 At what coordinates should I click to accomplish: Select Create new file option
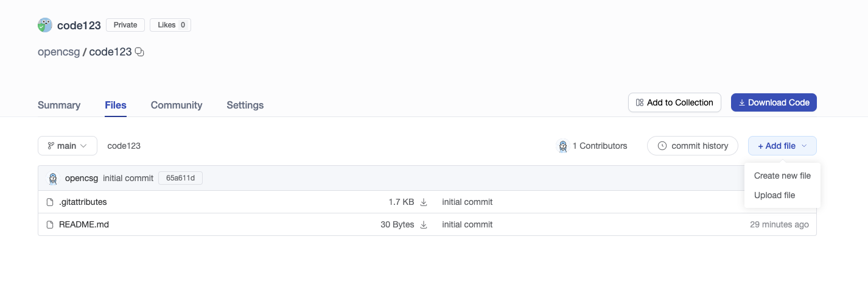click(782, 176)
